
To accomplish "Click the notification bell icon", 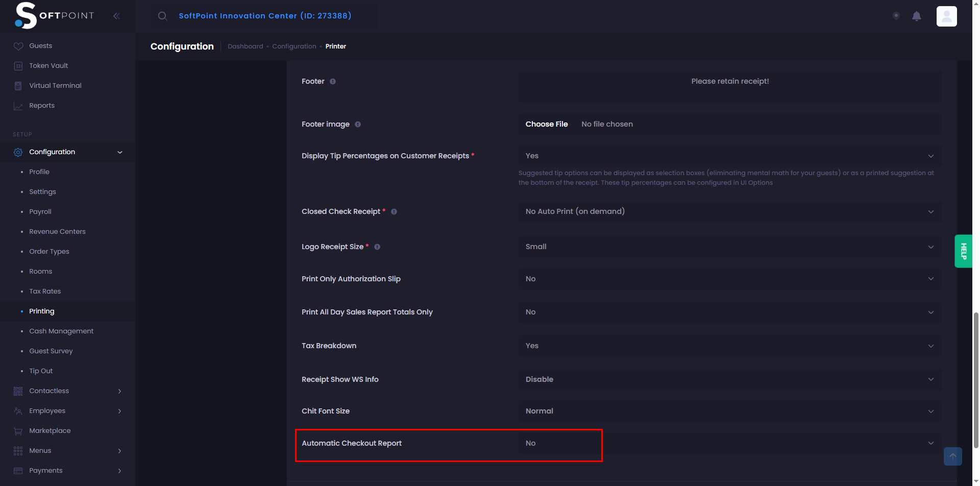I will click(916, 16).
